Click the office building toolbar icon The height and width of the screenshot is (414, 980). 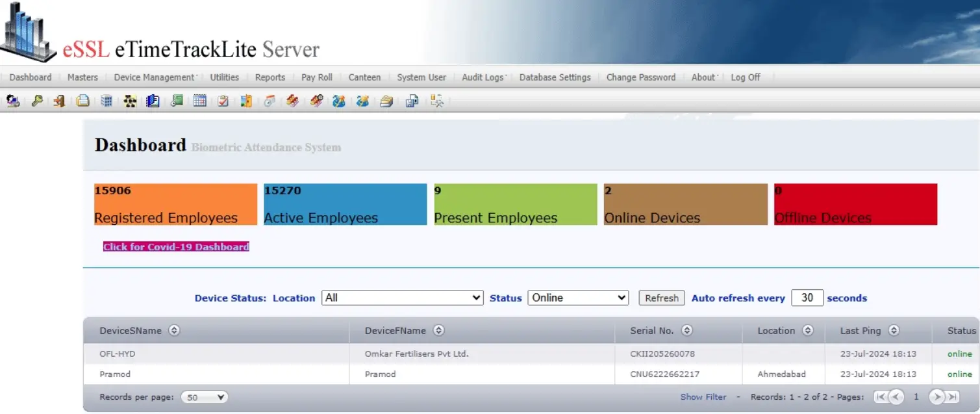tap(107, 101)
